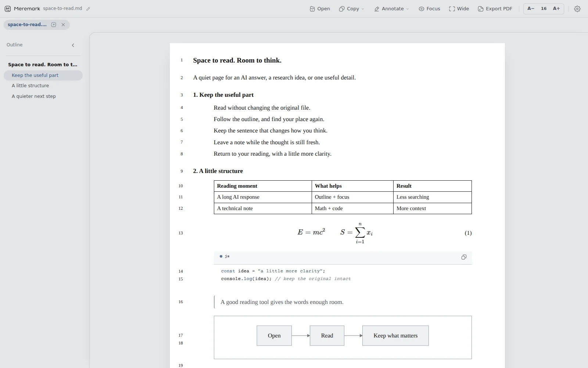Go to 'A little structure' outline item
Viewport: 588px width, 368px height.
coord(43,85)
